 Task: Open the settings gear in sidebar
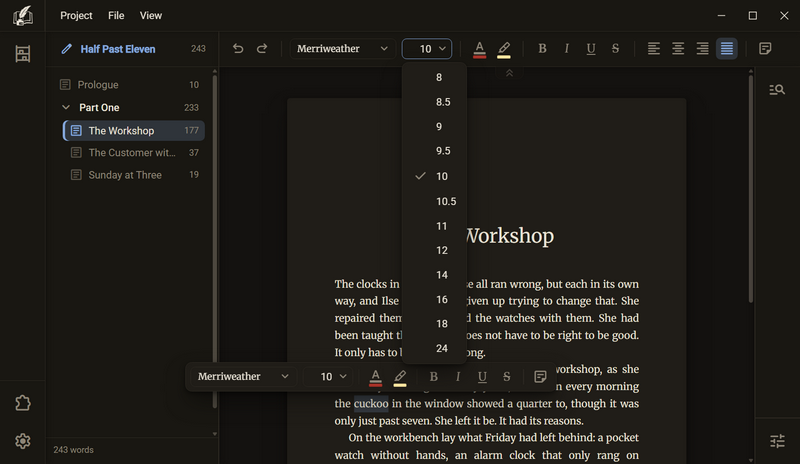[x=22, y=441]
